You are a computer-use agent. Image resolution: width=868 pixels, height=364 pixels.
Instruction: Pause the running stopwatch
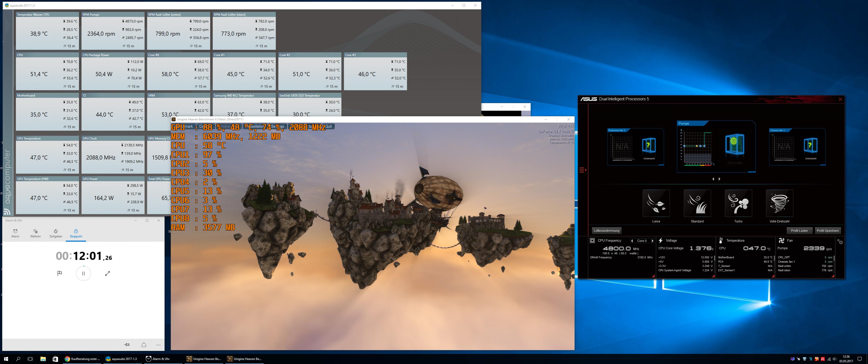(x=83, y=273)
